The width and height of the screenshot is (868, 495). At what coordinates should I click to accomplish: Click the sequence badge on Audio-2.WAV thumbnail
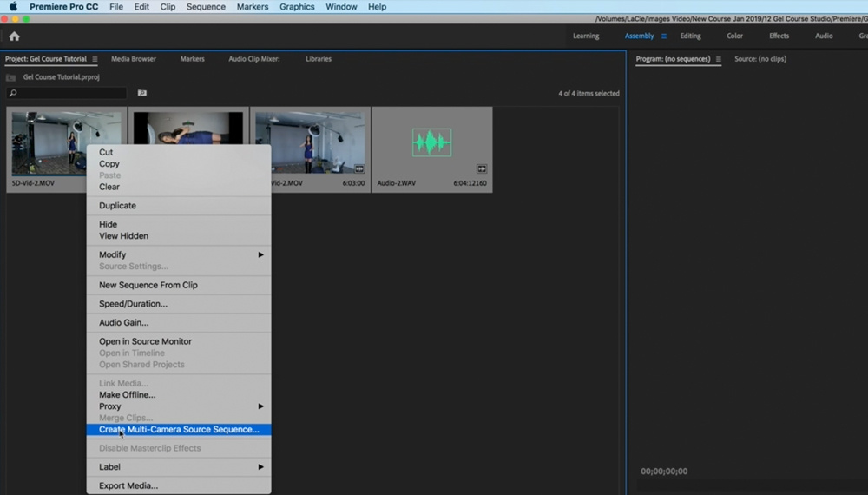tap(482, 168)
